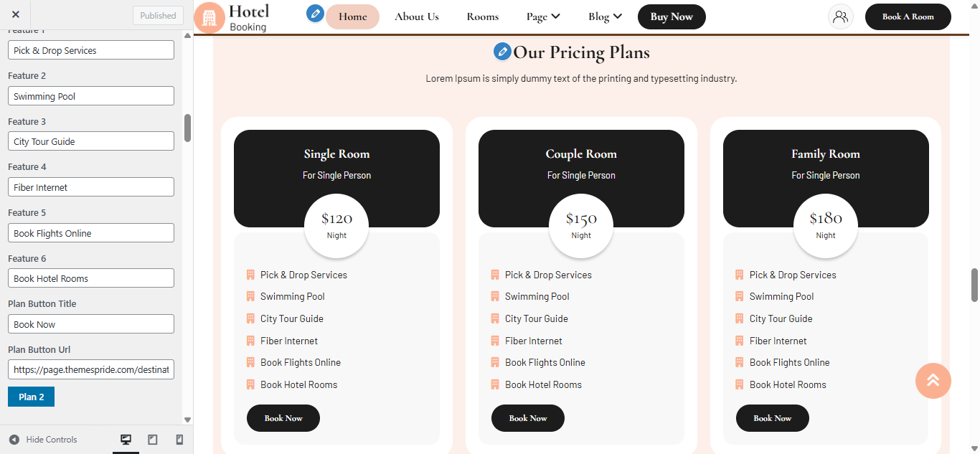Click the preview page scrollbar thumb

[x=975, y=285]
